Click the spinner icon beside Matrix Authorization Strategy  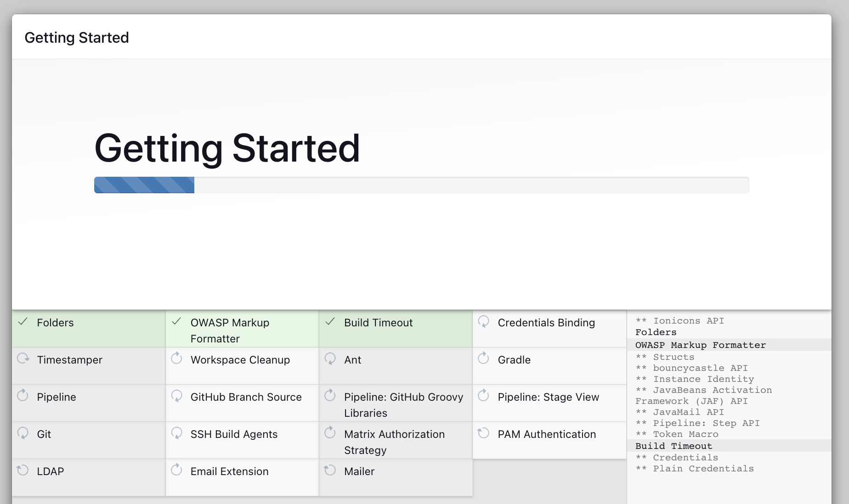pos(330,433)
